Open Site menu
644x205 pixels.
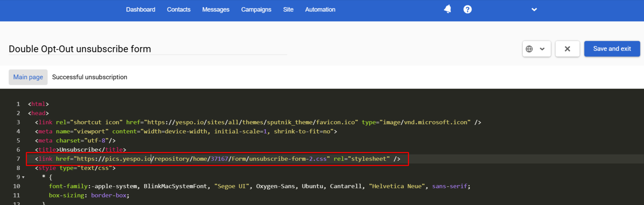(x=288, y=9)
